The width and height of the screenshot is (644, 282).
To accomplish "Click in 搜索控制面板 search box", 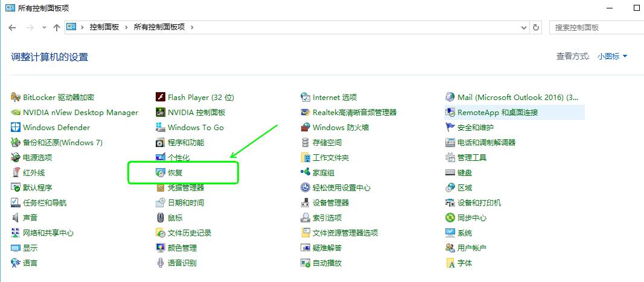I will 596,28.
